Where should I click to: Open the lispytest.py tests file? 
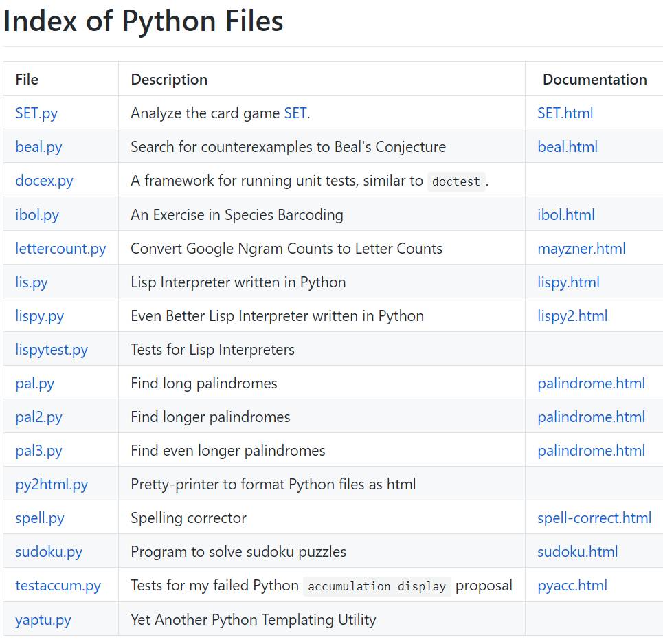(52, 350)
